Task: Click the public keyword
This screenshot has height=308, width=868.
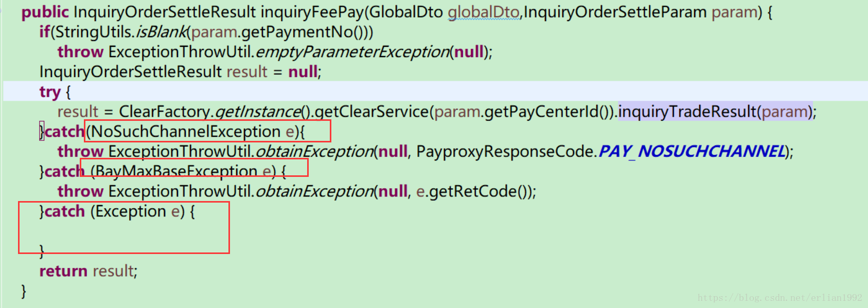Action: click(45, 12)
